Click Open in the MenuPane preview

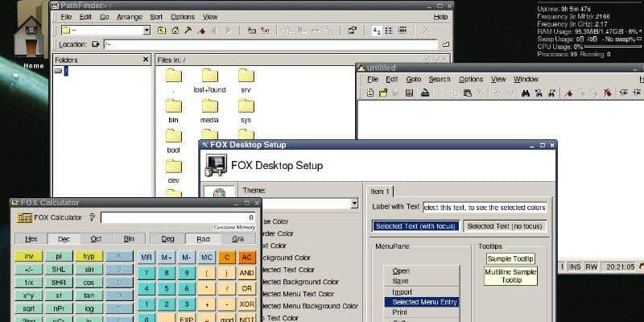click(x=401, y=271)
